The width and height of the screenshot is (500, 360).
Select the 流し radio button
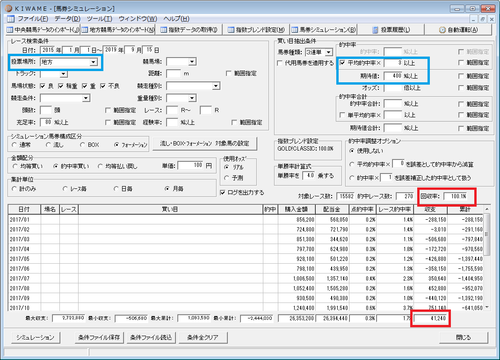(48, 145)
